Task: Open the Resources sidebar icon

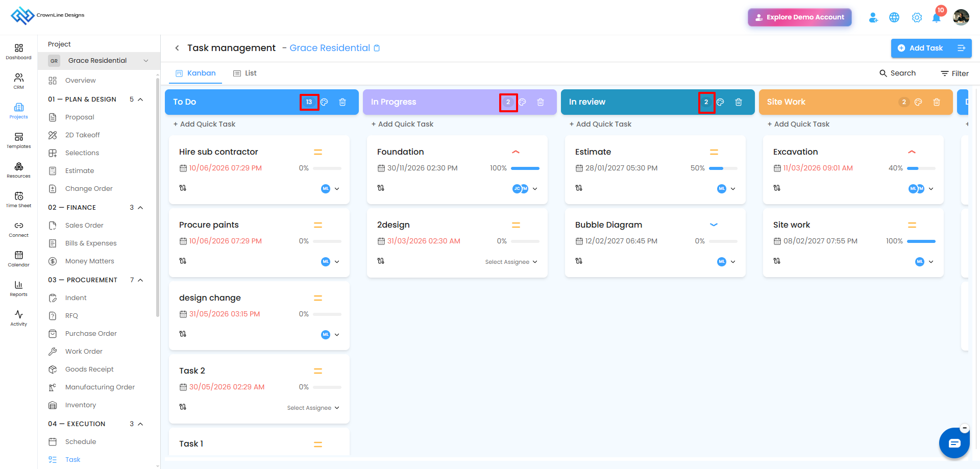Action: point(19,170)
